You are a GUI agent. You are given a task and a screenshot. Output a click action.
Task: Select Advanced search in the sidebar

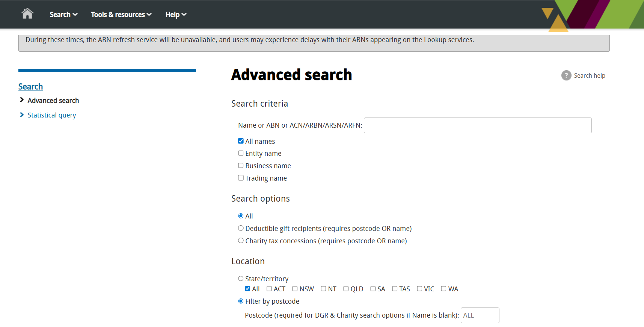click(x=53, y=101)
